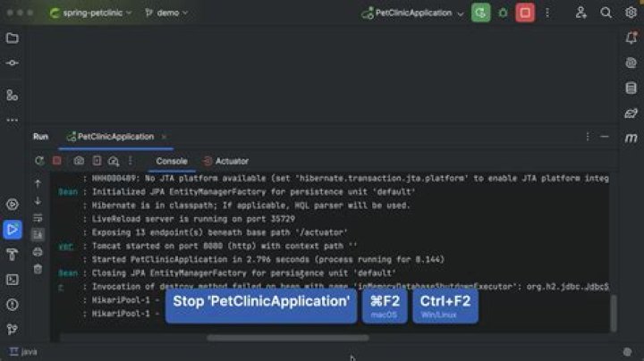Switch to the Actuator tab

[226, 161]
